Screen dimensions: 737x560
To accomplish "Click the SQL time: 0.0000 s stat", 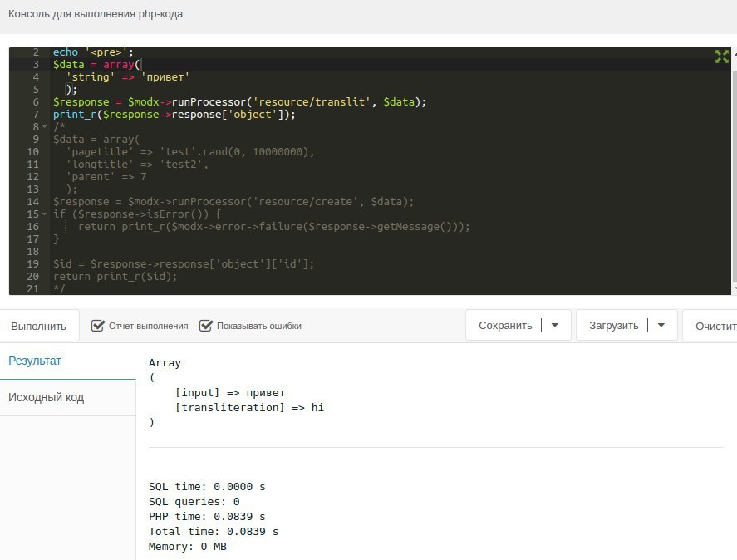I will click(207, 486).
